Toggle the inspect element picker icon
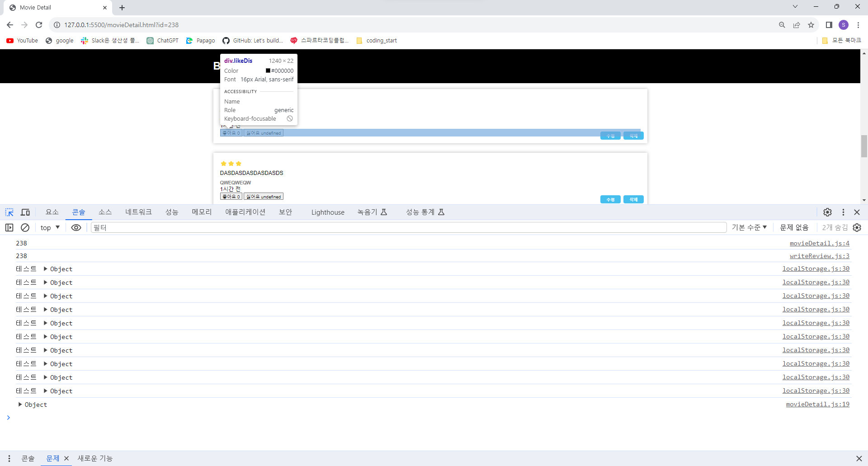The image size is (868, 466). click(x=9, y=212)
